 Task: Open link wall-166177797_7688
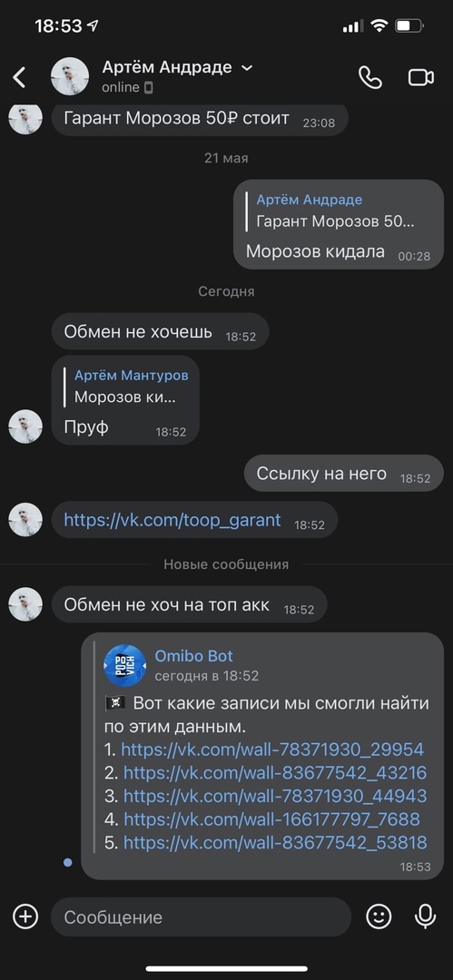pyautogui.click(x=271, y=818)
